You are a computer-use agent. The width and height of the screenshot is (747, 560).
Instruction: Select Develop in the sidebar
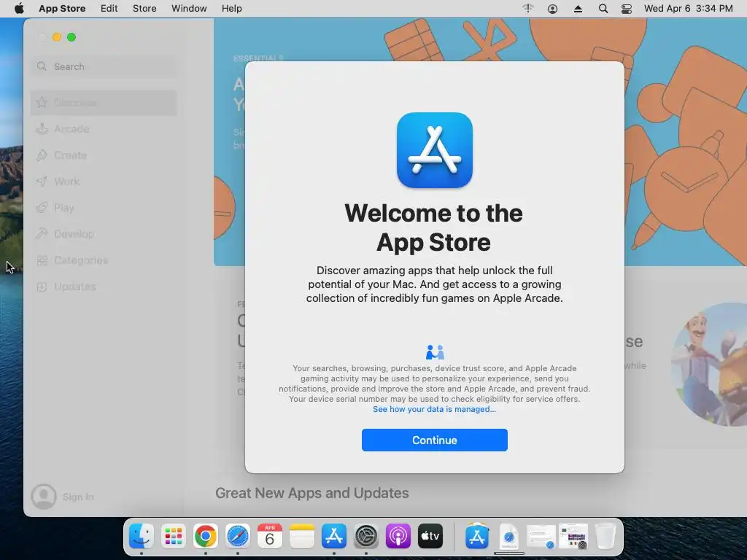click(x=104, y=234)
